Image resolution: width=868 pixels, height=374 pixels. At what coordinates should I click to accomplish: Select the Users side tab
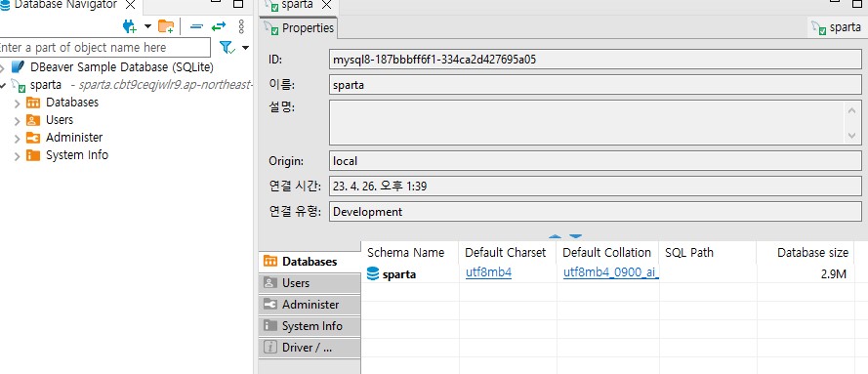tap(309, 283)
